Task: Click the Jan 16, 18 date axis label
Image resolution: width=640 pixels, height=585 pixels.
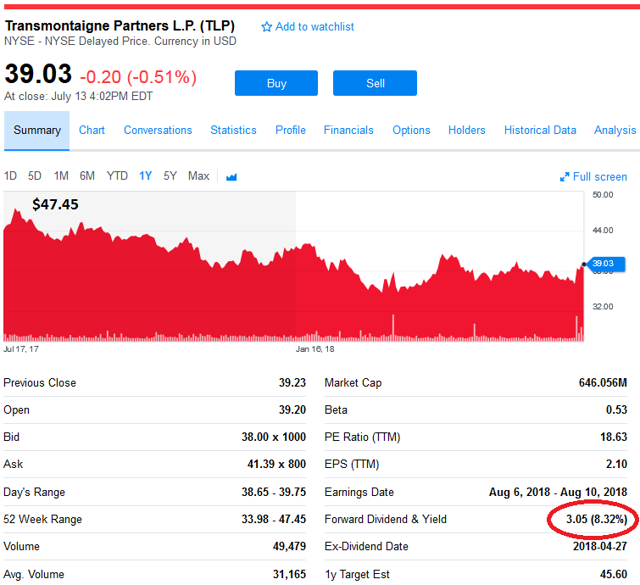Action: tap(315, 349)
